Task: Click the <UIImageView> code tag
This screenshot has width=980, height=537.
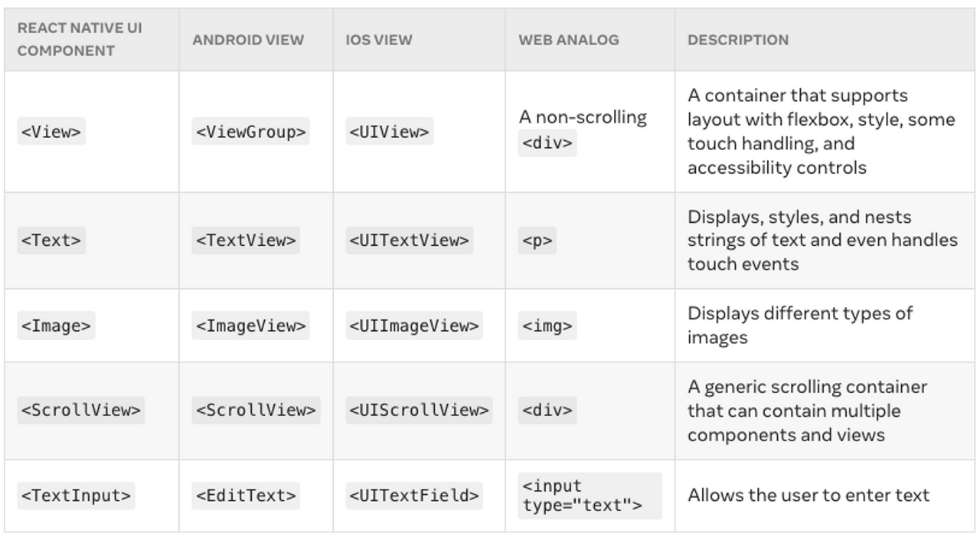Action: click(414, 326)
